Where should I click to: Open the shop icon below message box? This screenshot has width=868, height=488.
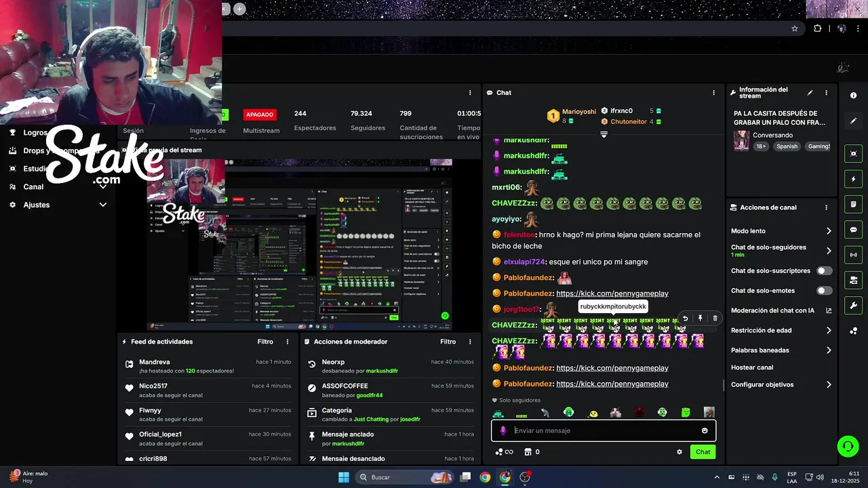click(x=528, y=452)
